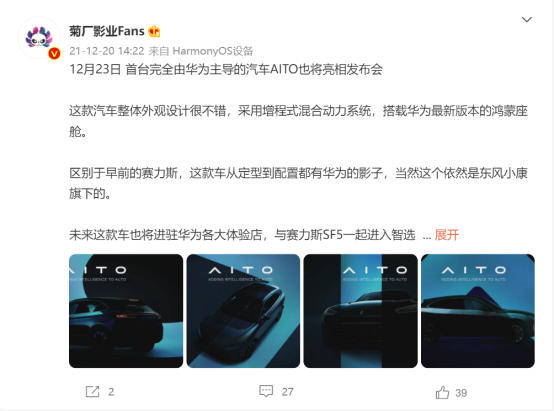View the post timestamp 21-12-20 14:22
The image size is (554, 411).
point(107,51)
